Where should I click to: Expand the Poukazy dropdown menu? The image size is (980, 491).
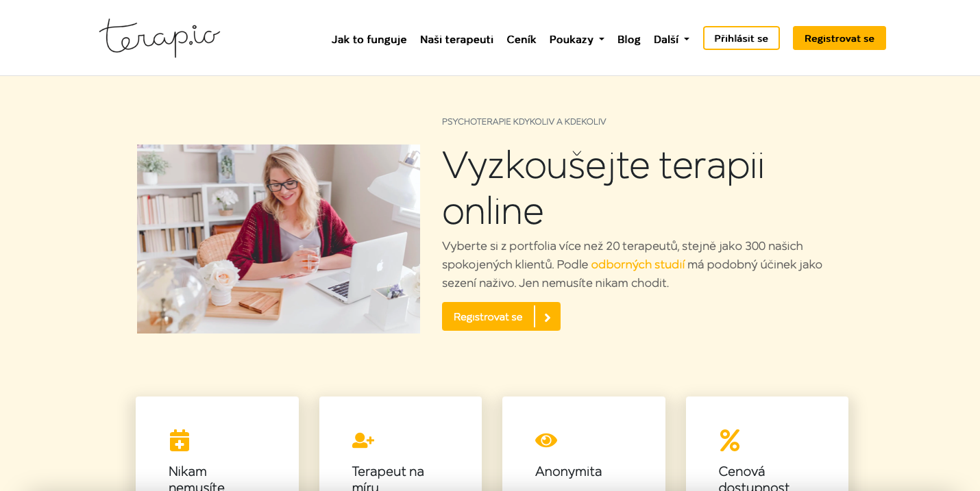point(576,39)
